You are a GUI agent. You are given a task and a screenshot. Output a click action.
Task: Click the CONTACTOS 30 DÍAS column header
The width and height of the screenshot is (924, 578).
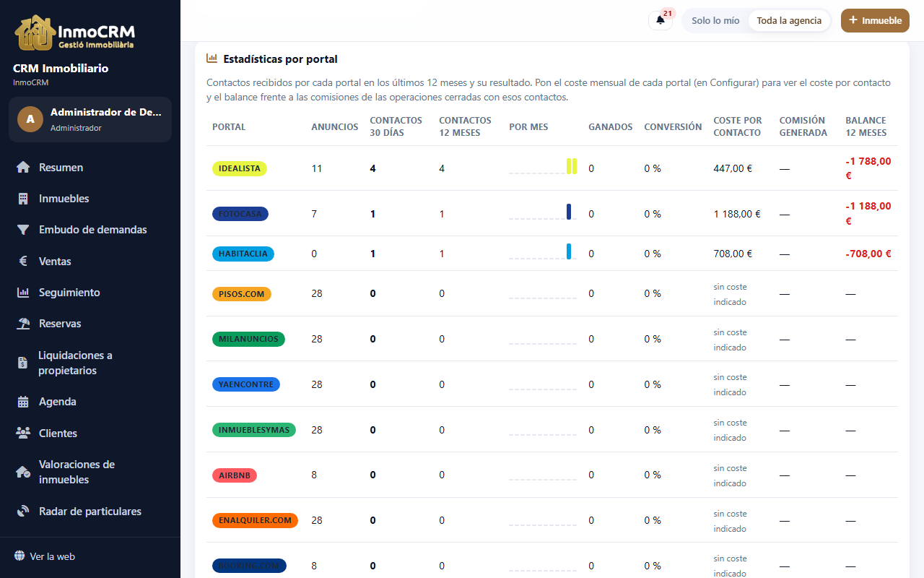[396, 126]
